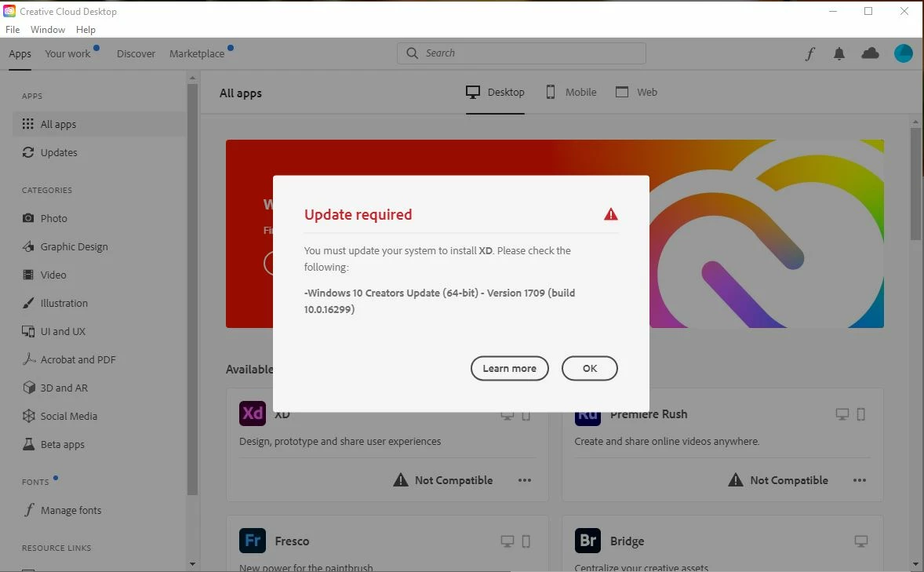Open the account profile avatar

[x=904, y=53]
